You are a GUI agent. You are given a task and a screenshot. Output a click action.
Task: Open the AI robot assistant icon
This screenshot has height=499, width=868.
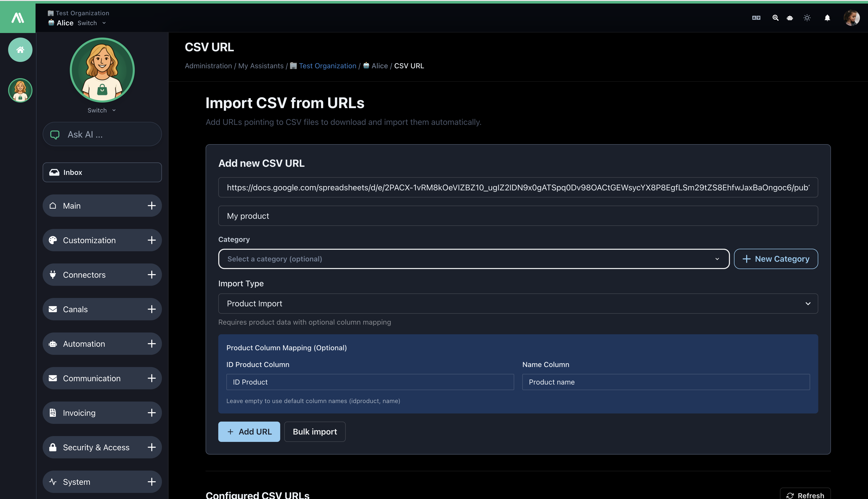[790, 18]
